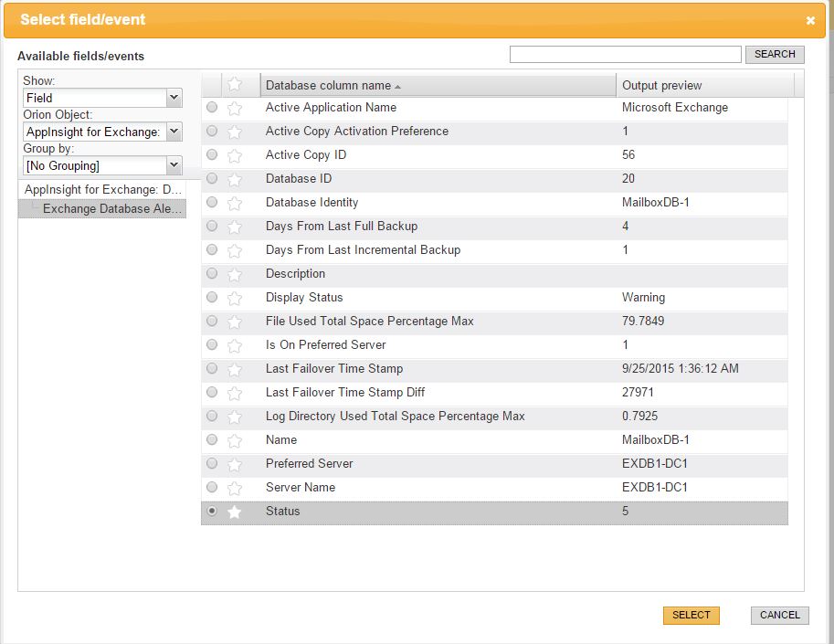This screenshot has width=834, height=644.
Task: Star Days From Last Incremental Backup
Action: coord(235,250)
